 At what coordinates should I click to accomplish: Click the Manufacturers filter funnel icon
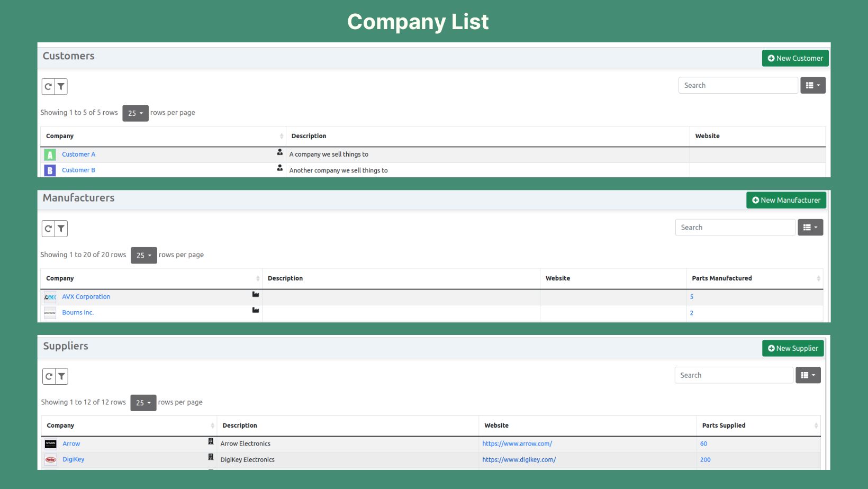61,229
